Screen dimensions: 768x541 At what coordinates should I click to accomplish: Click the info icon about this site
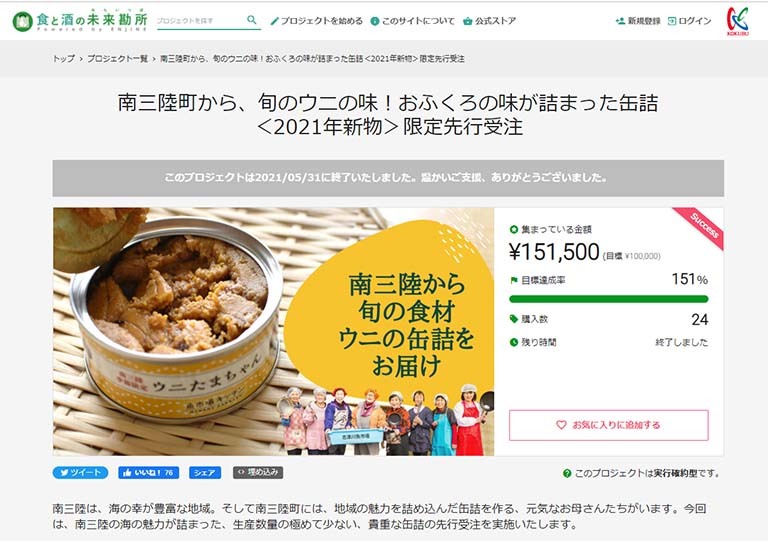(x=375, y=21)
